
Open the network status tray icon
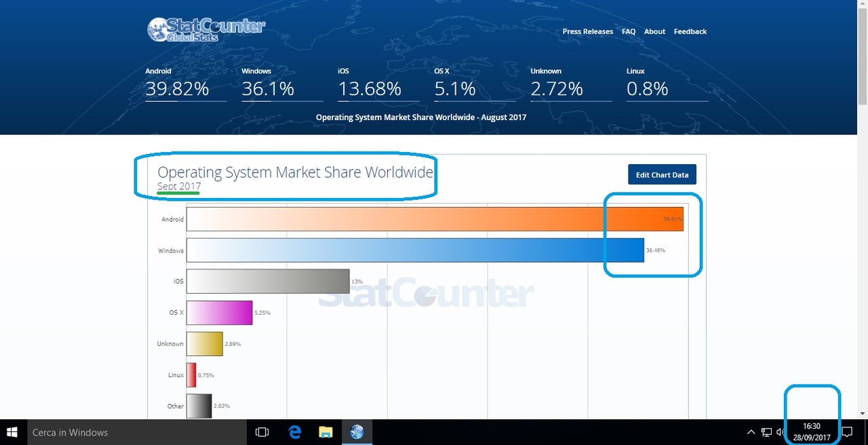click(766, 432)
